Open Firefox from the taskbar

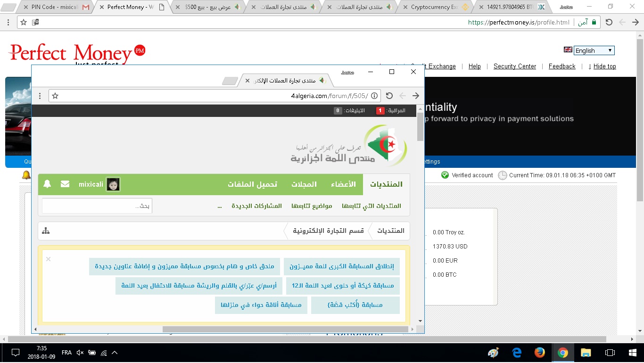click(x=540, y=353)
